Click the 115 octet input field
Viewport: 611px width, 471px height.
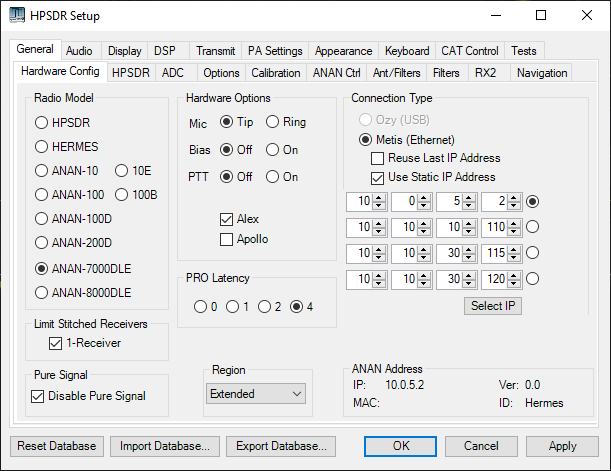coord(494,253)
